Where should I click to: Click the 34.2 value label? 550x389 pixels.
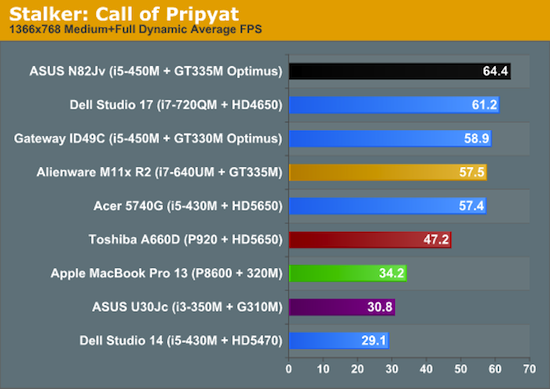(x=391, y=273)
